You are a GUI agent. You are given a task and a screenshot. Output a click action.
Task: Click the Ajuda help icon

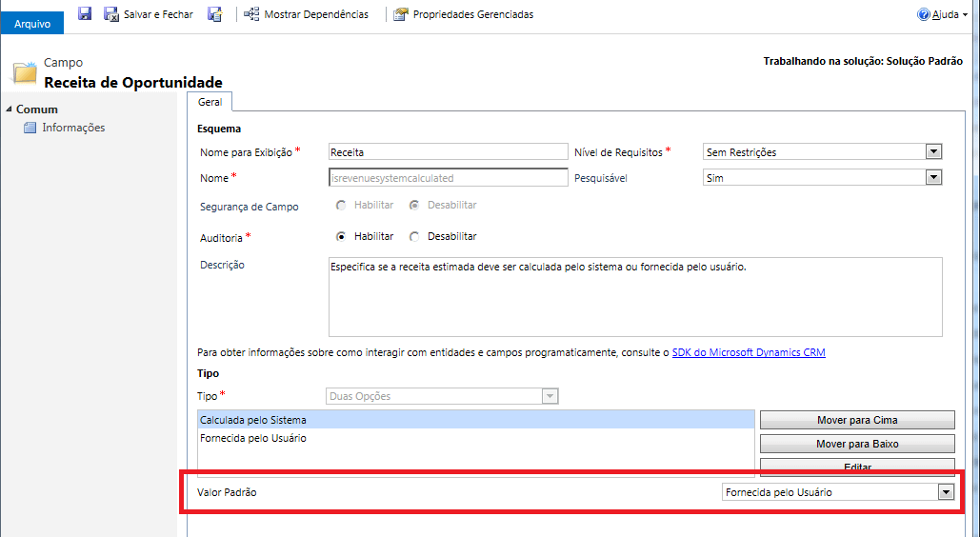(923, 14)
